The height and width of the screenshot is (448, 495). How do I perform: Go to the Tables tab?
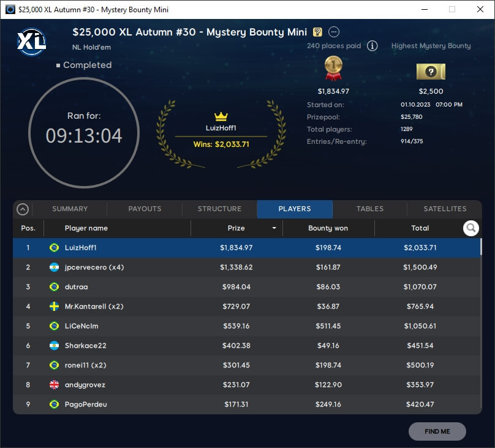point(369,209)
